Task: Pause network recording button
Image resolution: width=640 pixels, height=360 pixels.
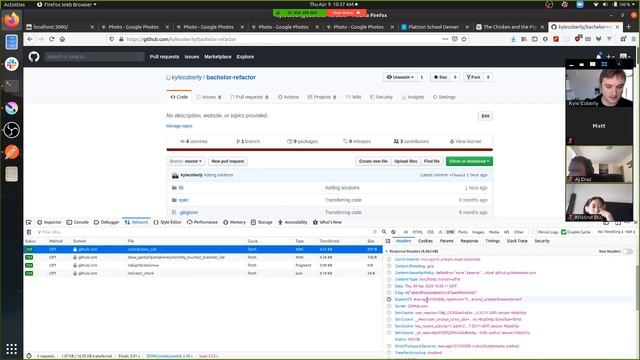Action: 375,232
